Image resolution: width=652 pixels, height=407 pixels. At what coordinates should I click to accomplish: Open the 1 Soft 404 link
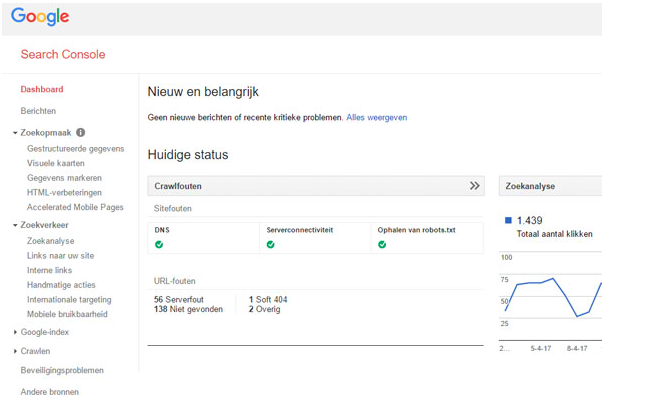click(x=268, y=299)
